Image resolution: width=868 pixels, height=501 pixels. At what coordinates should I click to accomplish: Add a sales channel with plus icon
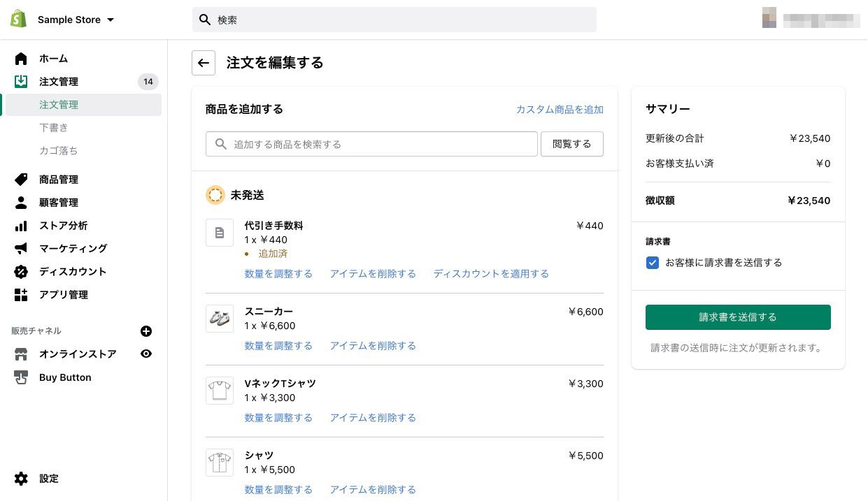[x=146, y=331]
